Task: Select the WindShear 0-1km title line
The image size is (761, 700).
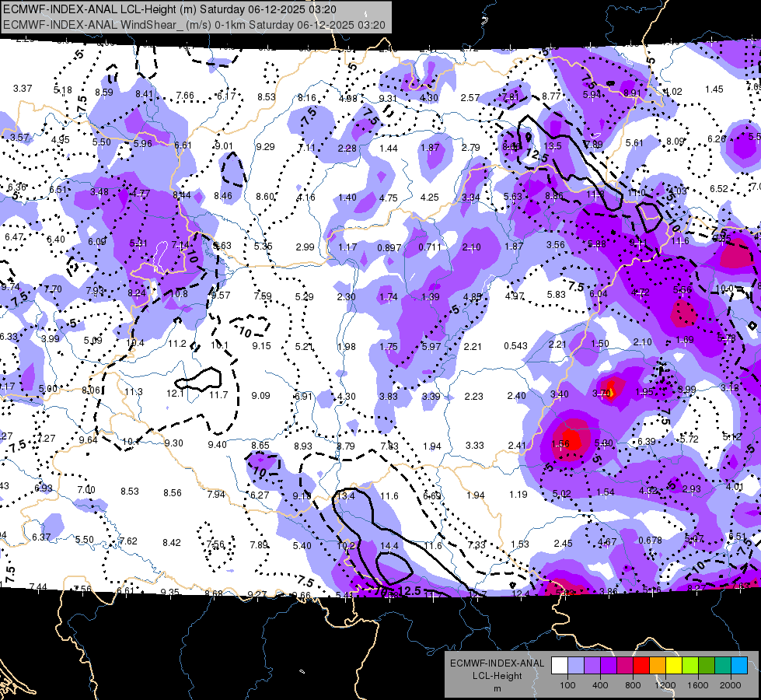Action: [194, 25]
